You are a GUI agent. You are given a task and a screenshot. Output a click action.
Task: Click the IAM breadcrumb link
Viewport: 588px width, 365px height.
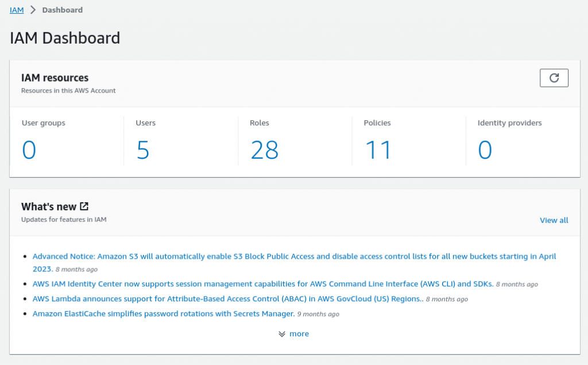point(17,10)
